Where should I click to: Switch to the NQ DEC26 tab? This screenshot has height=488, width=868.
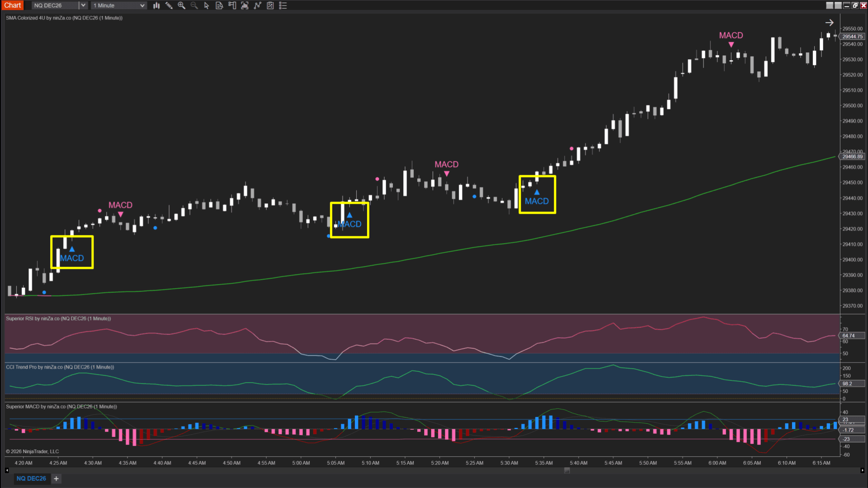[x=31, y=479]
